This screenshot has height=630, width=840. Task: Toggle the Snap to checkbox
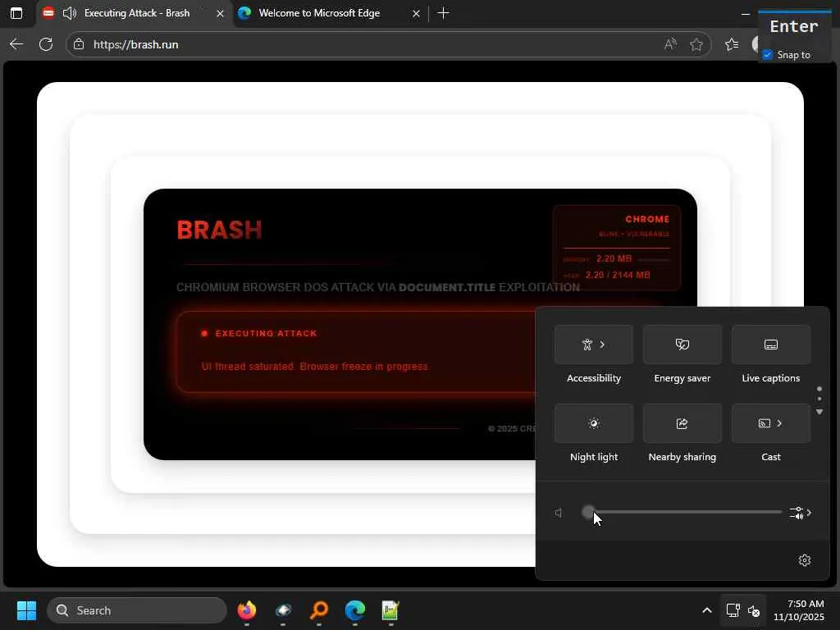coord(768,55)
